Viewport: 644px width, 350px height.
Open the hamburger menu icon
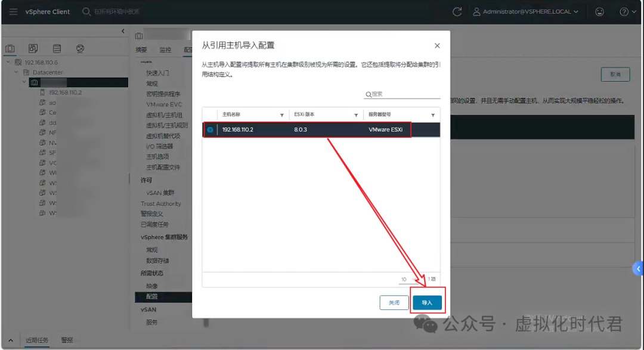tap(13, 11)
